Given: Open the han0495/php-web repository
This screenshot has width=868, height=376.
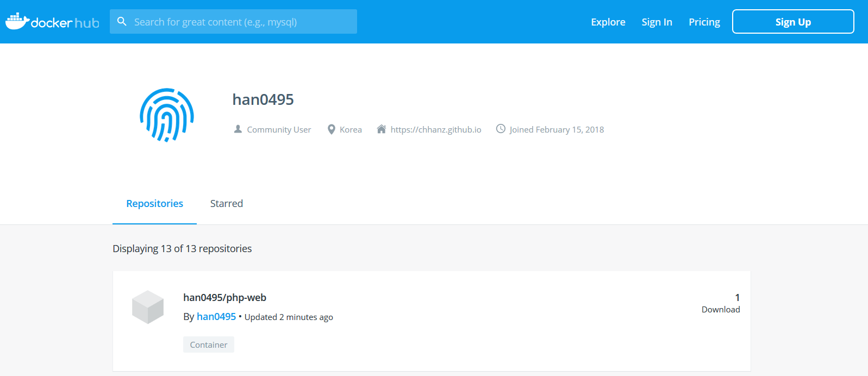Looking at the screenshot, I should (x=224, y=297).
